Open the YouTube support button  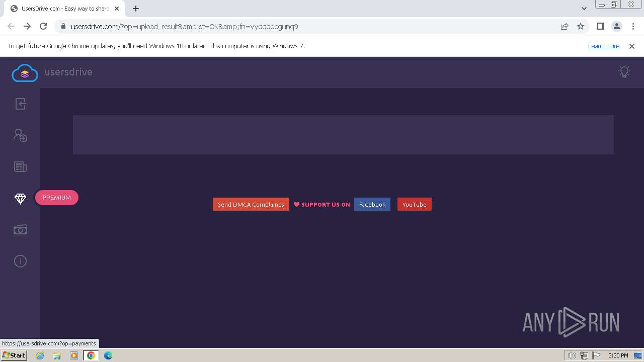tap(415, 204)
